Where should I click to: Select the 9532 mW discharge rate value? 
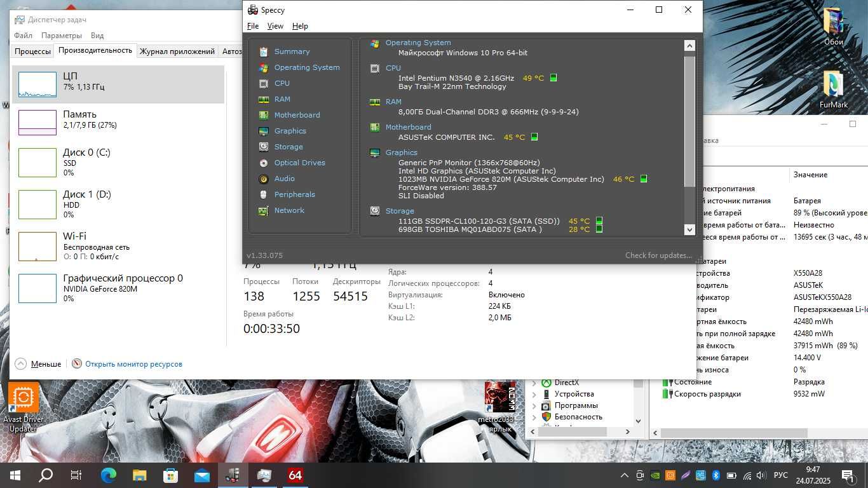tap(809, 394)
